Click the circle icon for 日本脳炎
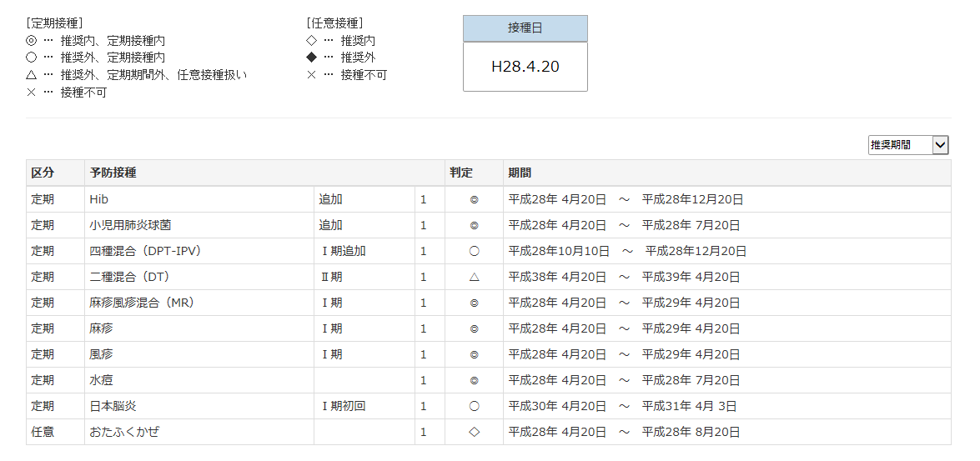 [x=474, y=406]
